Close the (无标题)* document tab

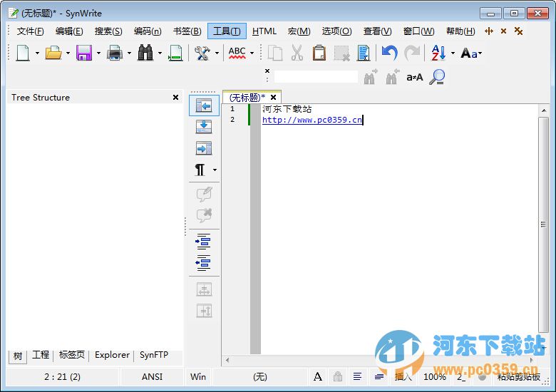tap(273, 97)
